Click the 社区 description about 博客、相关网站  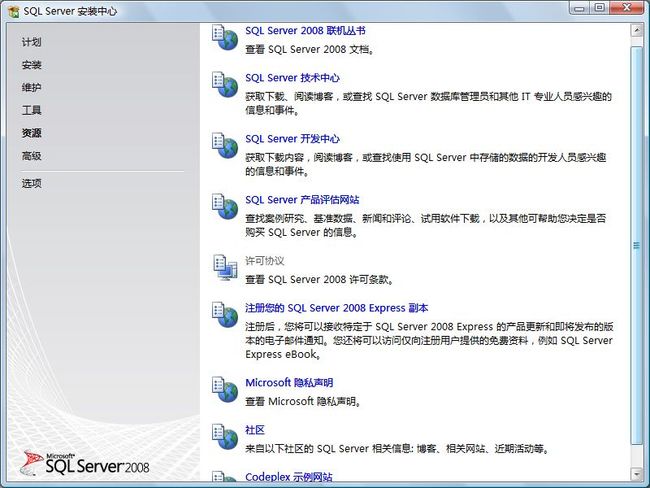pyautogui.click(x=397, y=449)
